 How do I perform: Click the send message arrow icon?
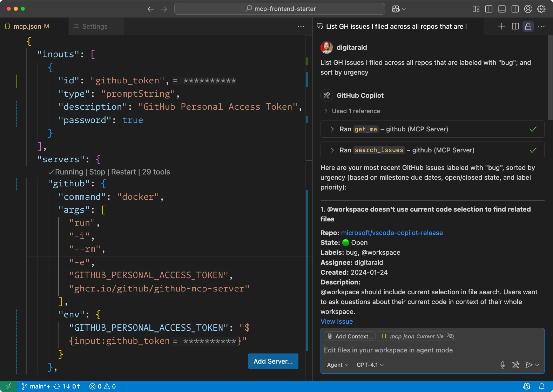(528, 365)
